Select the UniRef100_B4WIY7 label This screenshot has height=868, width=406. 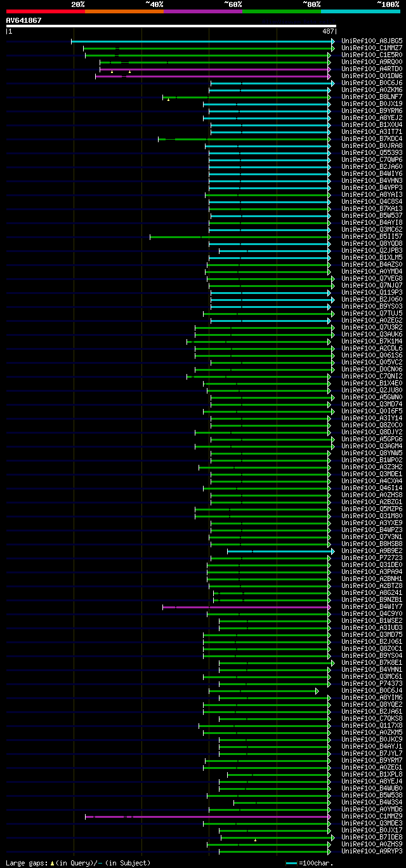pos(372,607)
